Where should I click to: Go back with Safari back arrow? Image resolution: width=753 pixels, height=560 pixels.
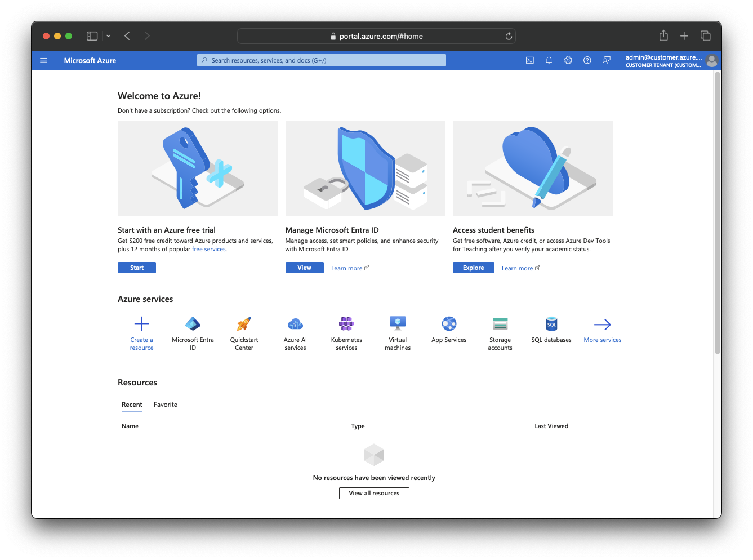(127, 36)
